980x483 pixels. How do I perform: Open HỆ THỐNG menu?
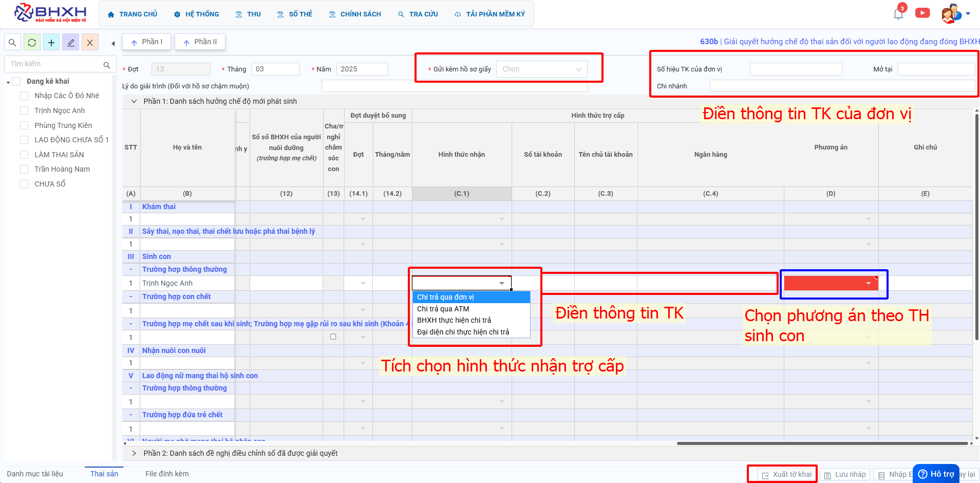pyautogui.click(x=196, y=14)
